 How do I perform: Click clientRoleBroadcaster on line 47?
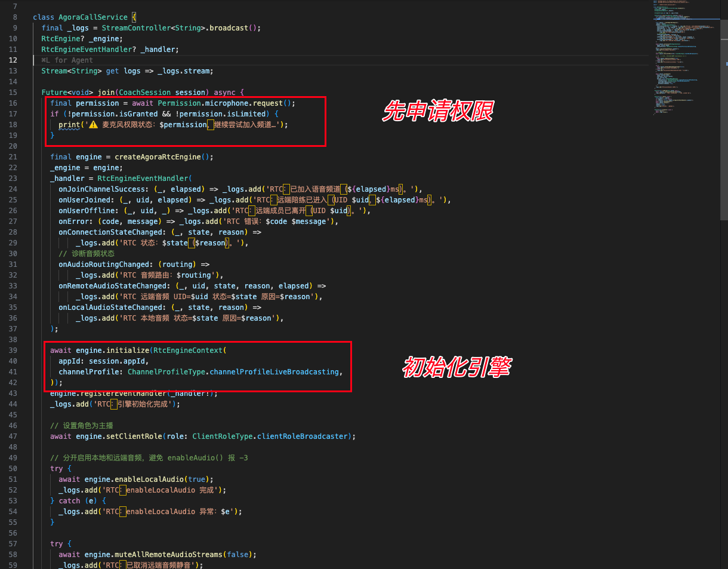coord(303,436)
